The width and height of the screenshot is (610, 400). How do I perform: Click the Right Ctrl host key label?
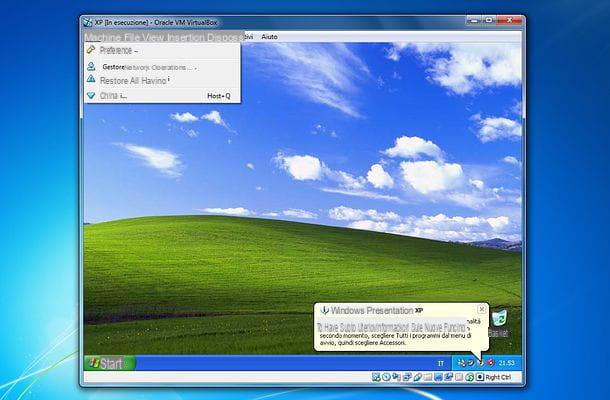tap(498, 377)
